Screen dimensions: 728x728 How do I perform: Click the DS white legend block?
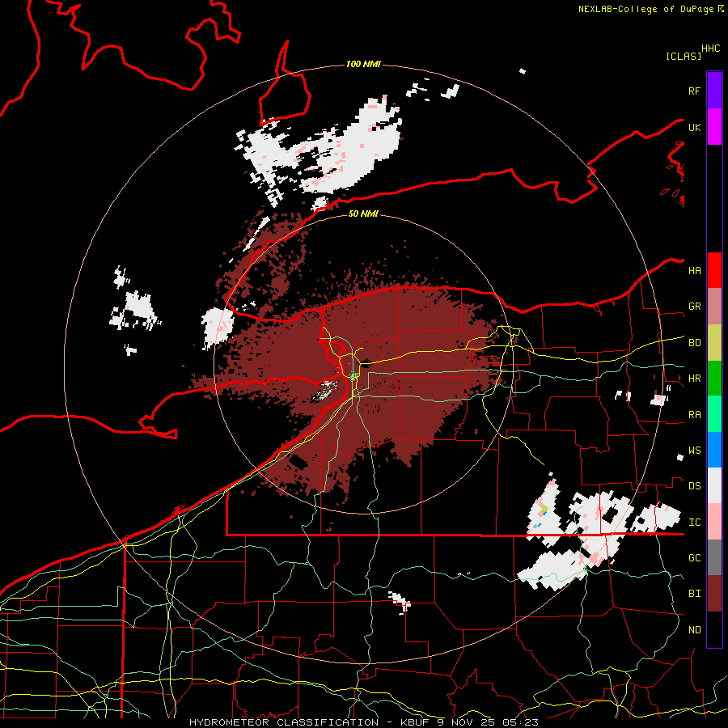point(714,485)
